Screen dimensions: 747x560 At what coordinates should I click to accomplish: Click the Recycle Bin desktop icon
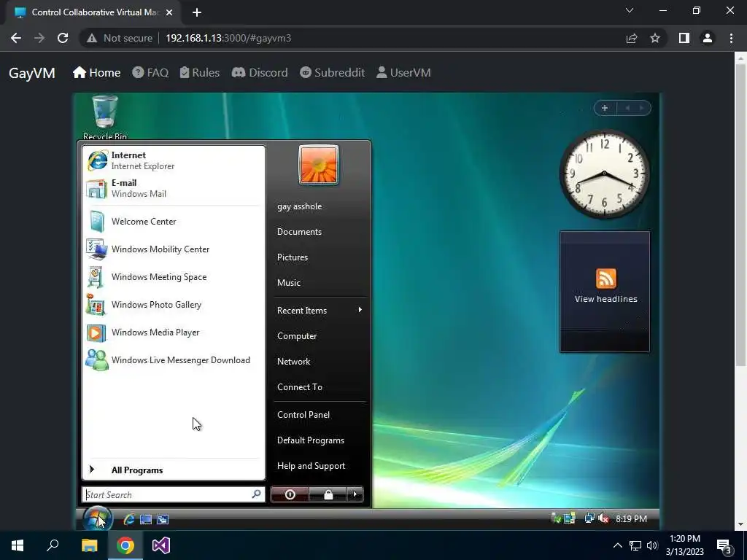pos(105,117)
